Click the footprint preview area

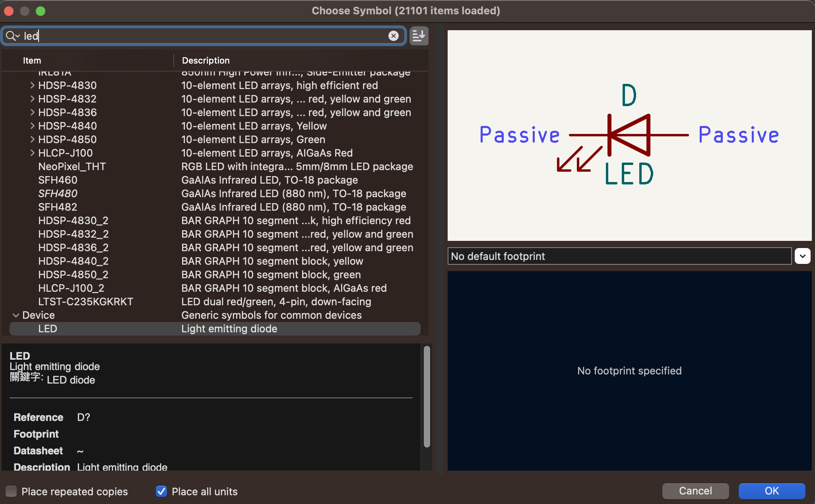(x=629, y=370)
